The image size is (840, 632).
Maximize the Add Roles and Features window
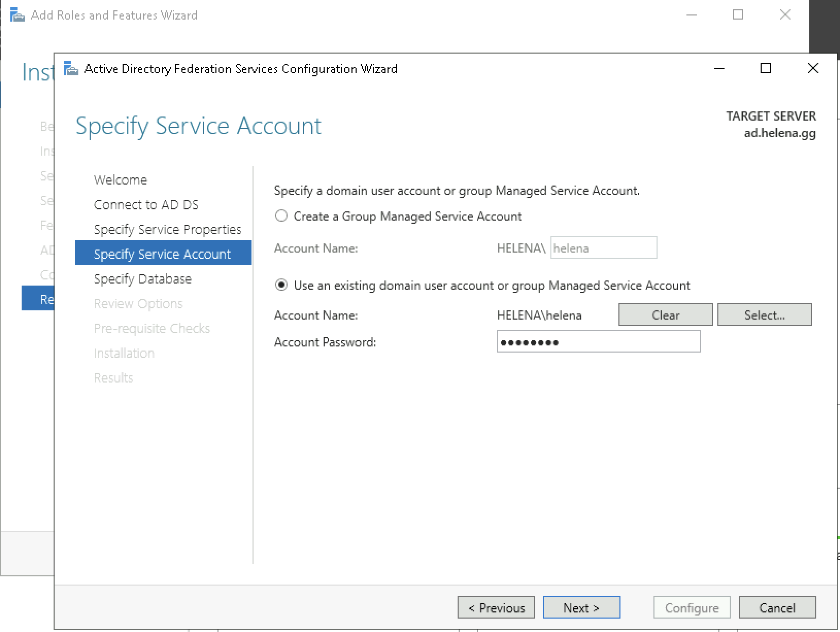[738, 15]
